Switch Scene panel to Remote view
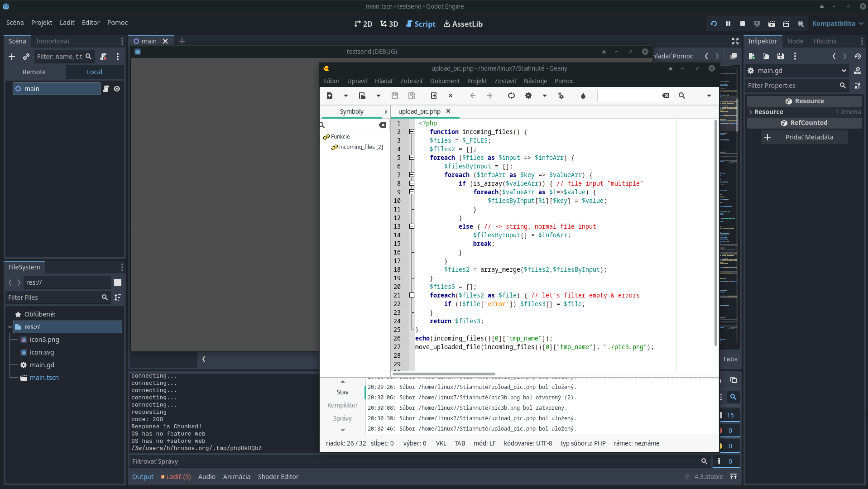The width and height of the screenshot is (868, 489). pos(34,72)
